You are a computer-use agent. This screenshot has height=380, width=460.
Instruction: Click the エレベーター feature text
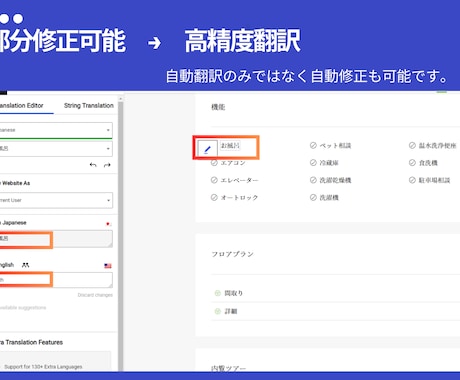239,180
